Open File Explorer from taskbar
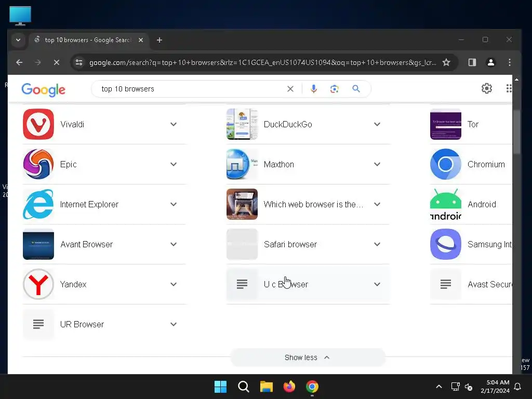Image resolution: width=532 pixels, height=399 pixels. (267, 387)
